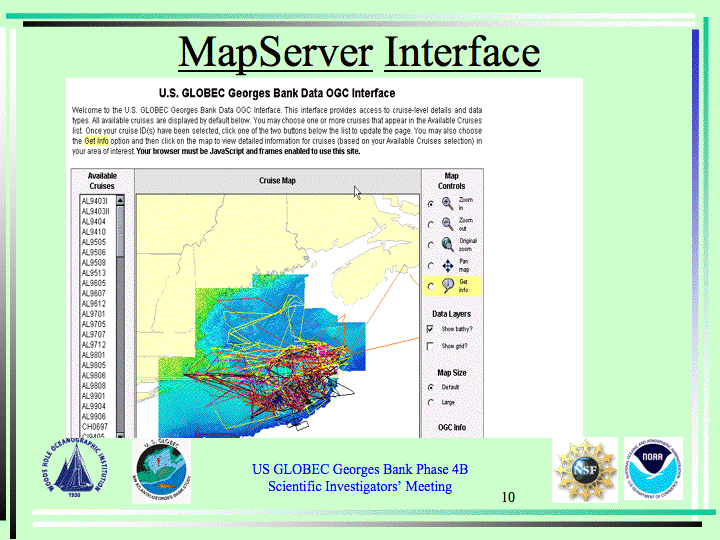Click the Map Size heading
The width and height of the screenshot is (720, 540).
click(x=452, y=372)
